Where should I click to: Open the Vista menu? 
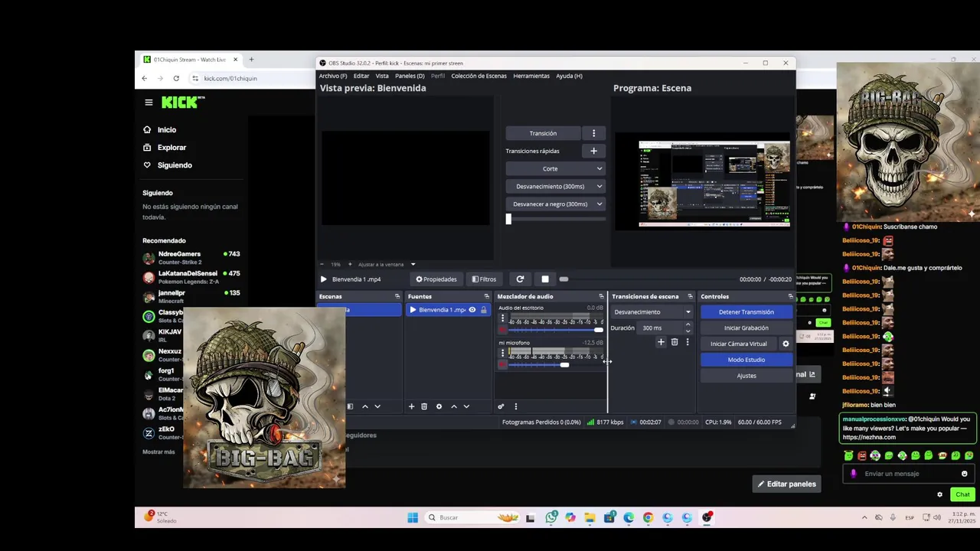tap(382, 76)
